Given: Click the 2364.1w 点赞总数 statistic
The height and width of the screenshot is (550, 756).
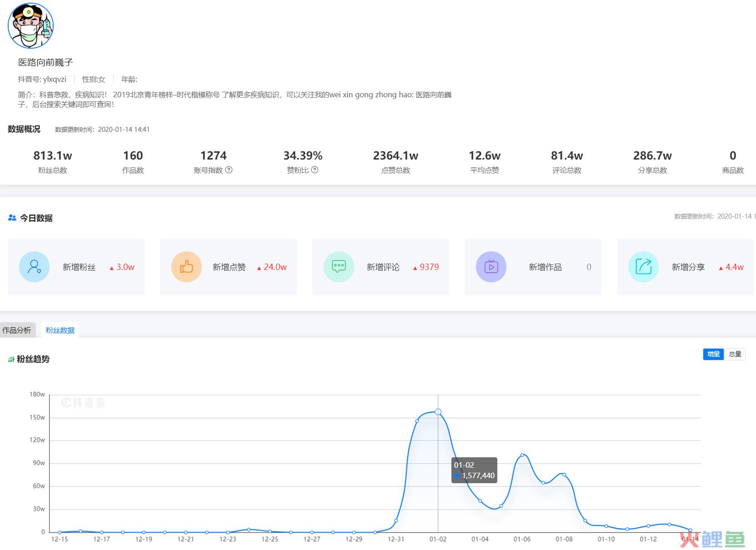Looking at the screenshot, I should (396, 156).
